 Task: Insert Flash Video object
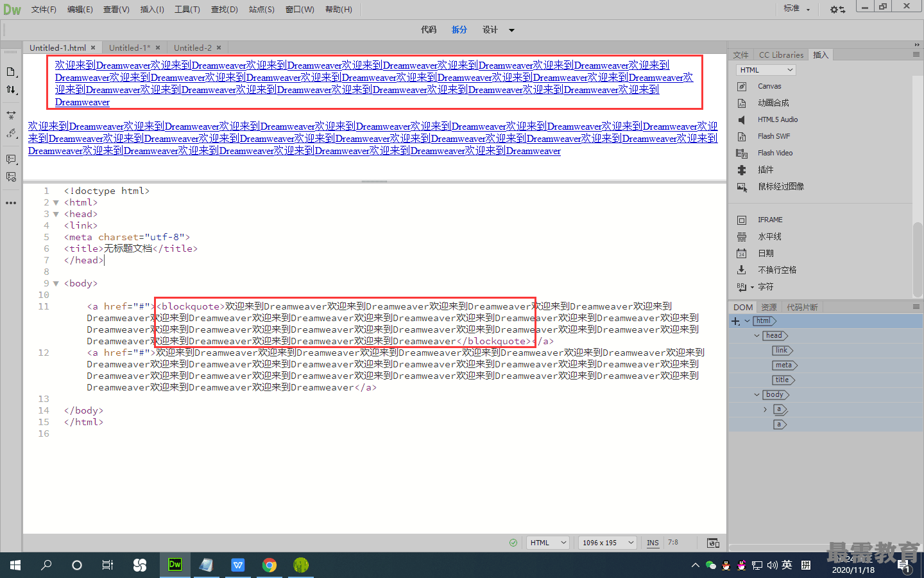click(775, 153)
